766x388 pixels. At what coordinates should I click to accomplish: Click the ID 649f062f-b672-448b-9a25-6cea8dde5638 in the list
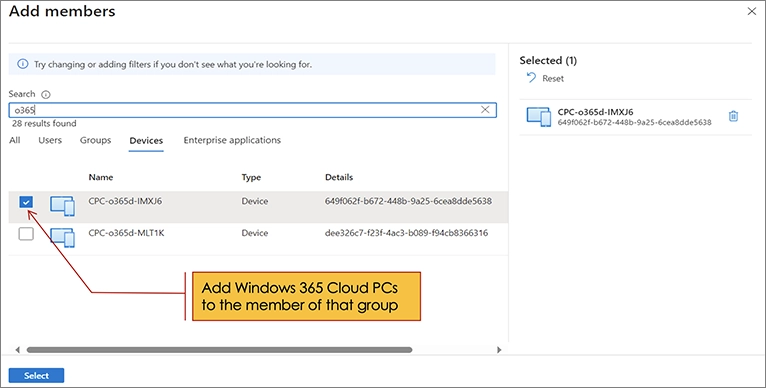click(x=408, y=201)
